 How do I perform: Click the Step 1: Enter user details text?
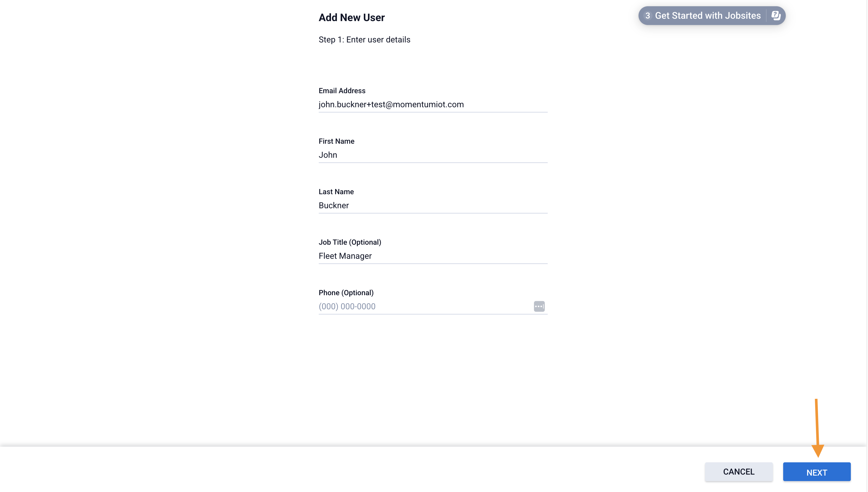(364, 40)
